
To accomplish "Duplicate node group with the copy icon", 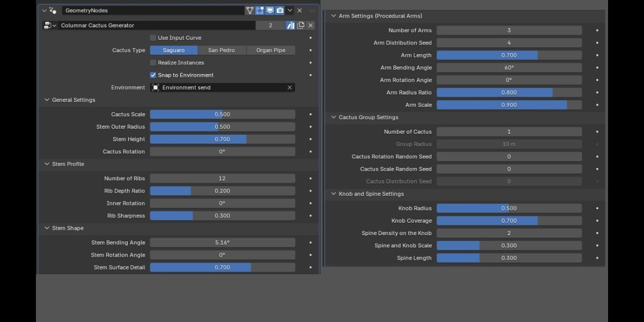I will 301,25.
